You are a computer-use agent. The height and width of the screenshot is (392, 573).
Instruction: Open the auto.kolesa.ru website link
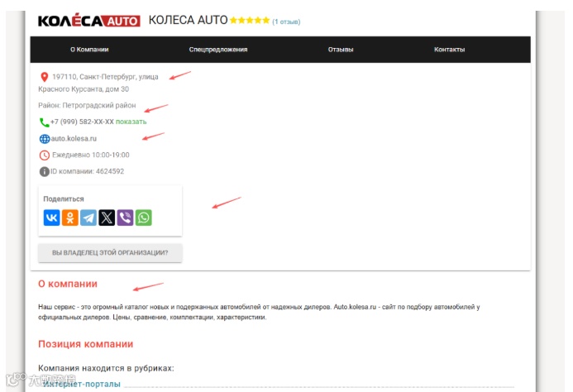tap(74, 139)
